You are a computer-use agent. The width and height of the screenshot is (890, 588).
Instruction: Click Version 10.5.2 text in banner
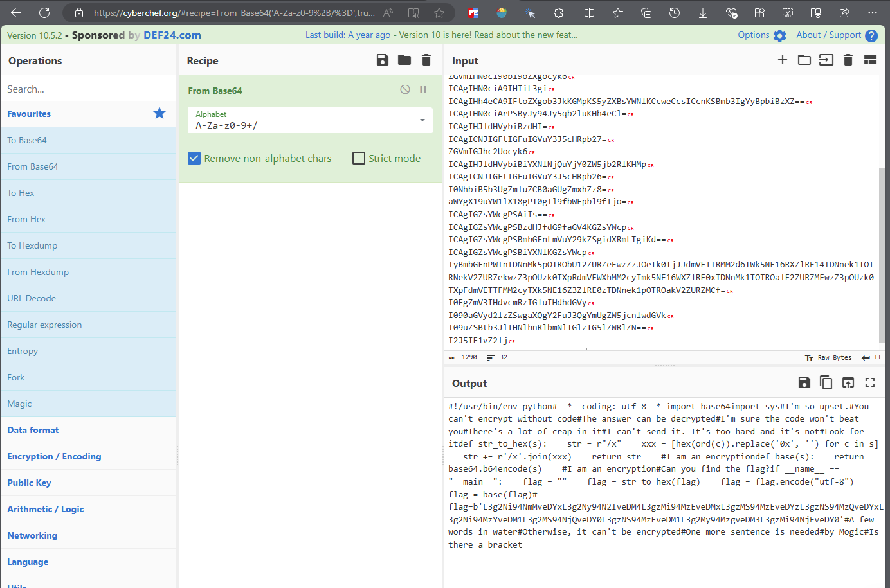35,35
